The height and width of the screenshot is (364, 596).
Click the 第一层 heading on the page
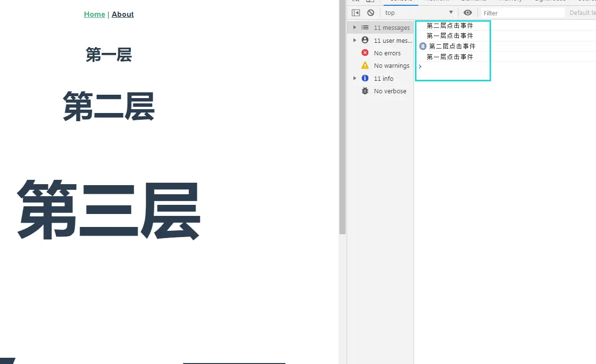click(109, 55)
